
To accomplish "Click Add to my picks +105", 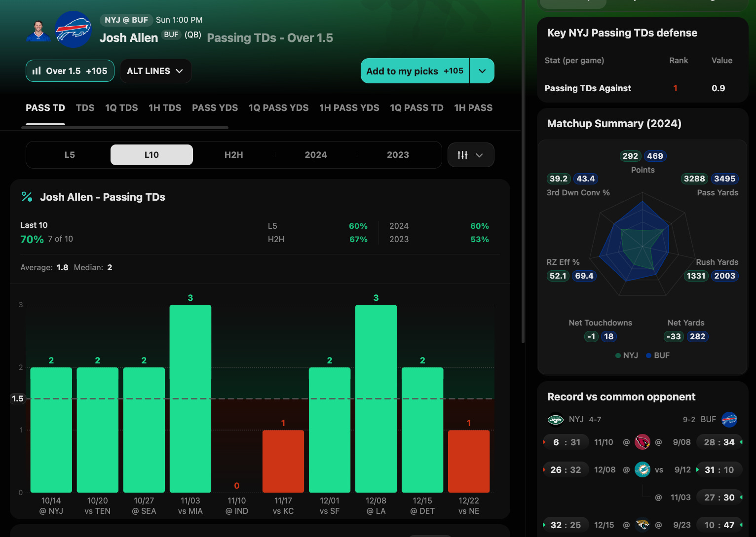I will click(x=415, y=71).
